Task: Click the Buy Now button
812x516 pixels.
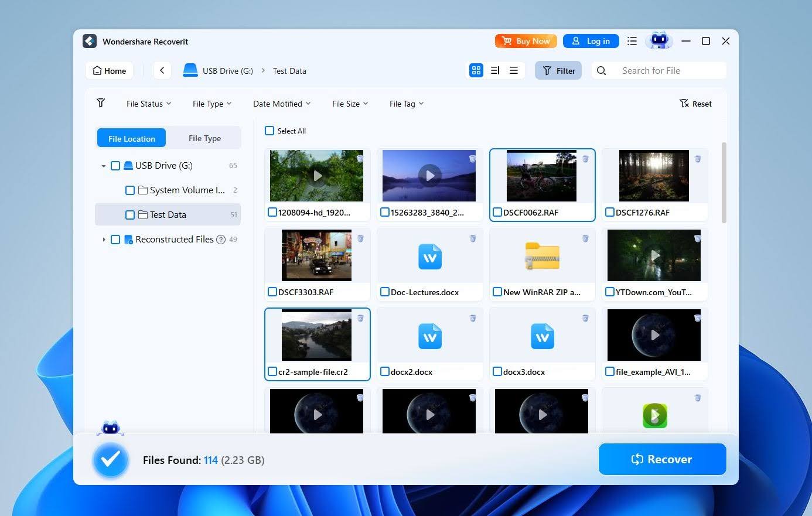Action: pyautogui.click(x=526, y=41)
